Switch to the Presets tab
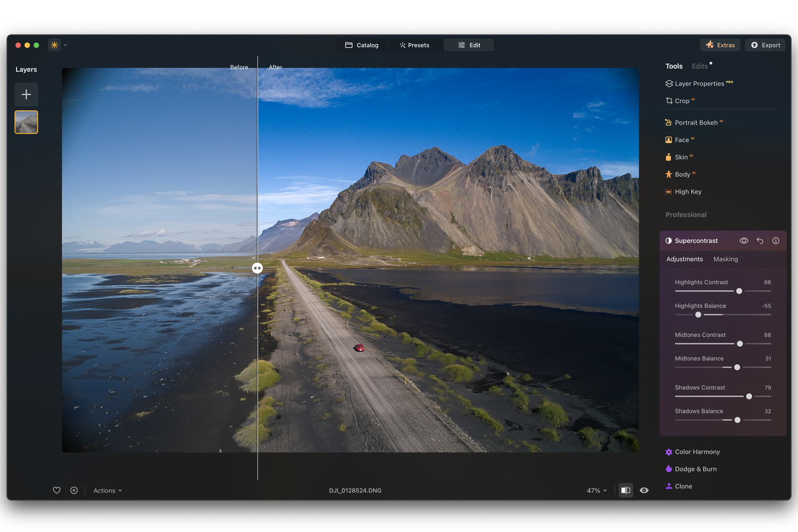This screenshot has width=798, height=532. coord(415,45)
